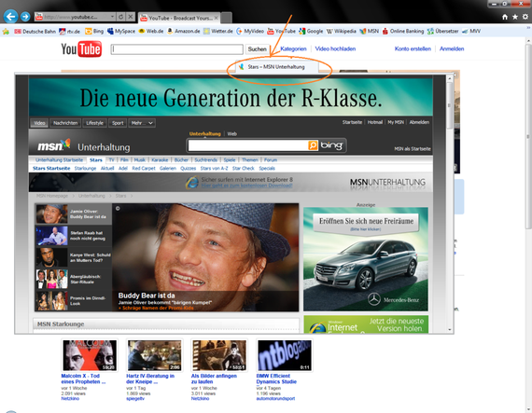Click the MSN preview vertical scrollbar

tap(450, 105)
